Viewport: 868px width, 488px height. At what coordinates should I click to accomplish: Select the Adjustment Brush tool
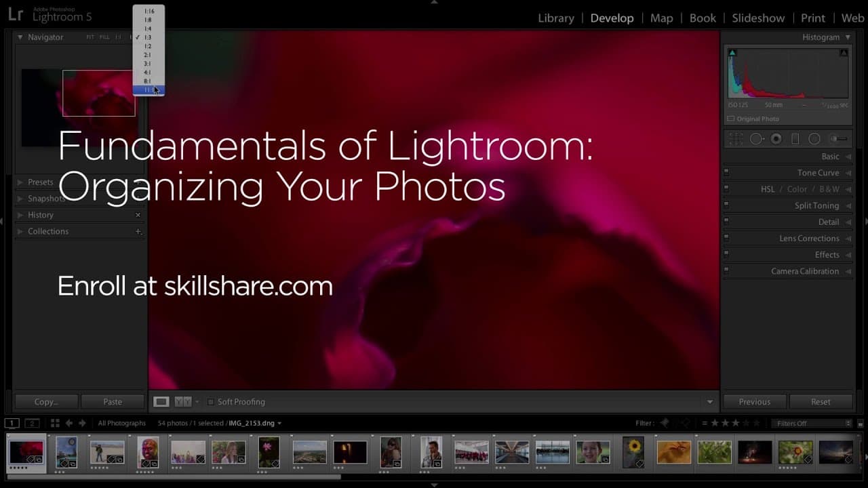(x=839, y=139)
